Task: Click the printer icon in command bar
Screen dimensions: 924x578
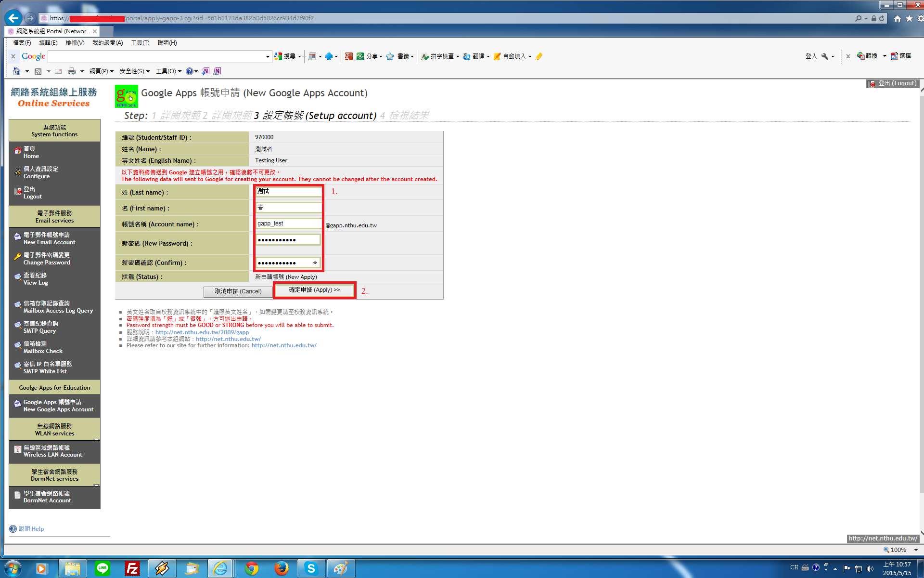Action: coord(72,71)
